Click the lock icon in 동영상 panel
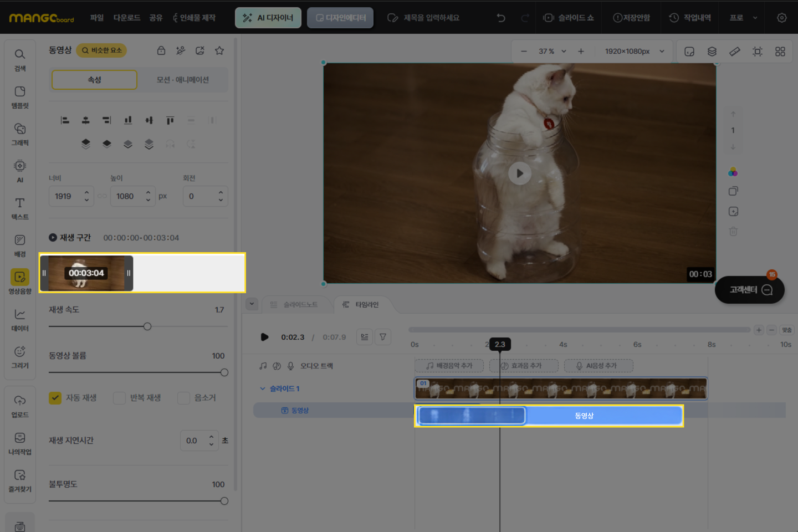This screenshot has width=798, height=532. tap(161, 50)
